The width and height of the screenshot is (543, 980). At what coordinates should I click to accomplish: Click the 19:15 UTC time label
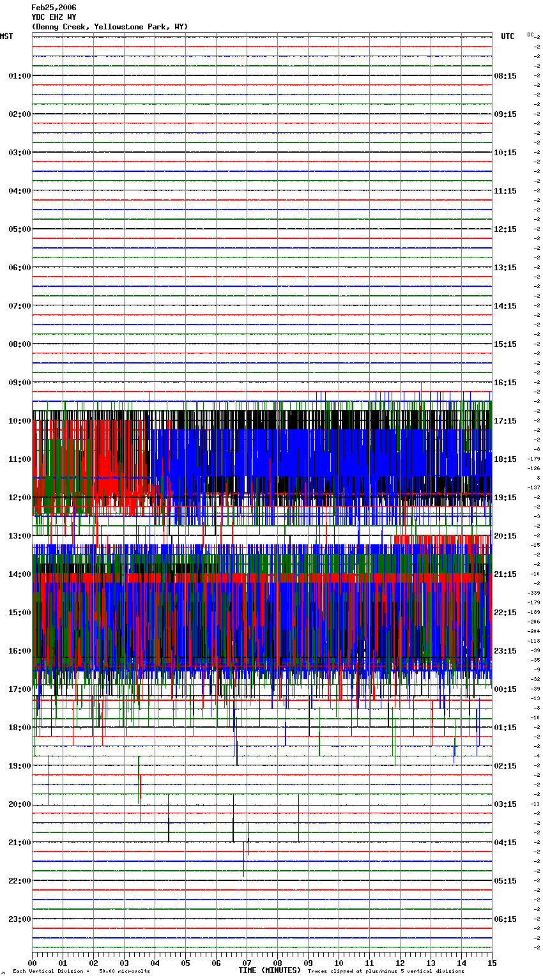pos(505,498)
